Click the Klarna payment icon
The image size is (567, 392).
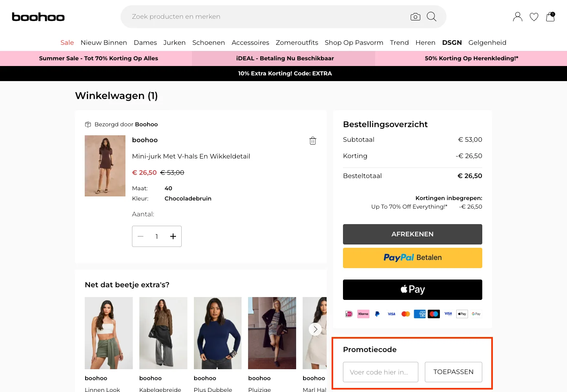tap(363, 314)
